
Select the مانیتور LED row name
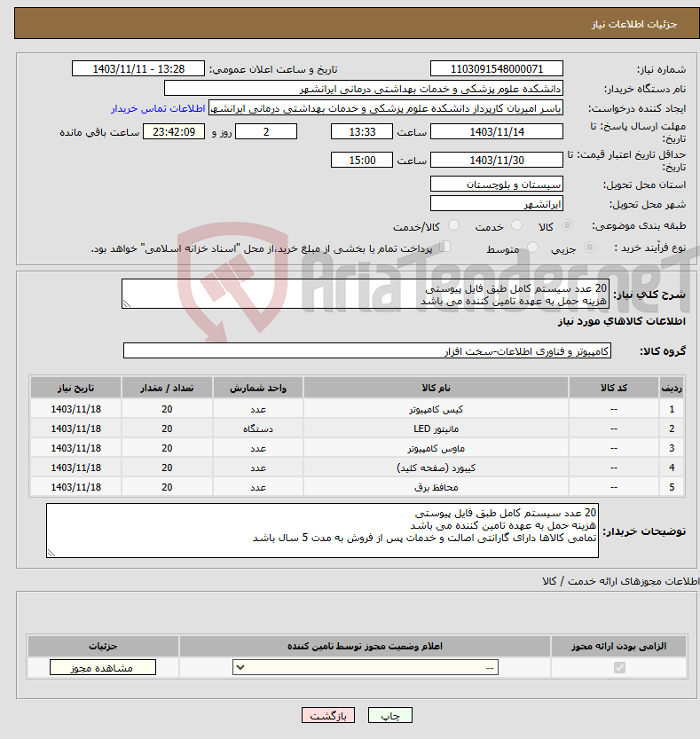436,428
